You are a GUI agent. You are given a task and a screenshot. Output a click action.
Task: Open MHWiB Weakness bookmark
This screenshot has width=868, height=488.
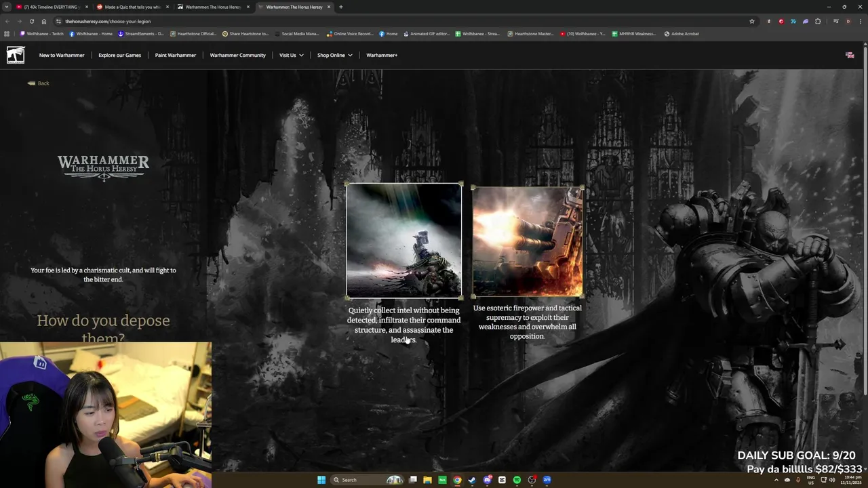click(x=634, y=34)
